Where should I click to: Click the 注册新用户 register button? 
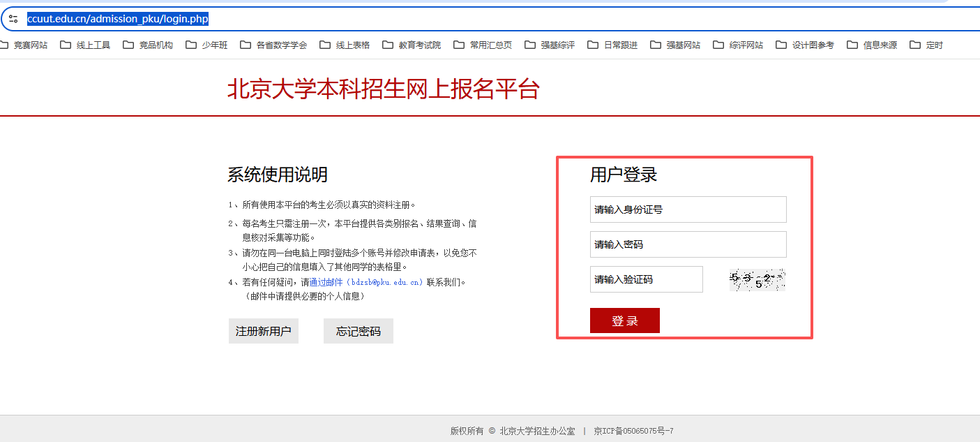[x=264, y=331]
